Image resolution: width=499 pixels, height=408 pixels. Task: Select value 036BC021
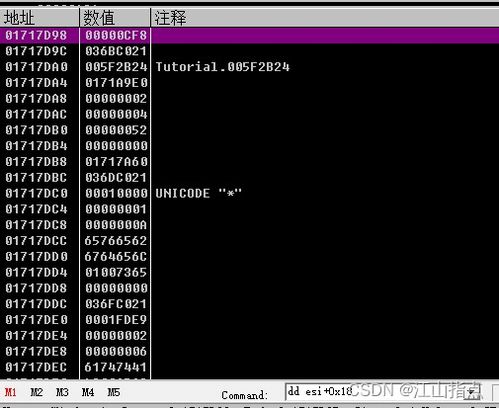point(116,51)
